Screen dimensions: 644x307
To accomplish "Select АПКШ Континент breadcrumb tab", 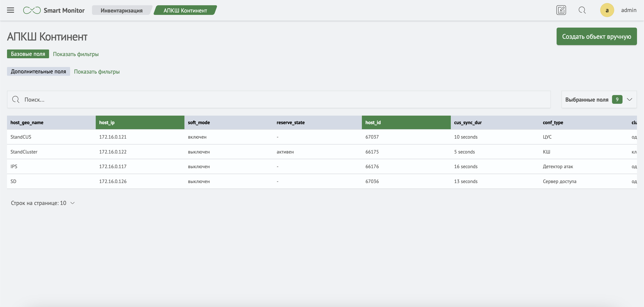I will [185, 10].
